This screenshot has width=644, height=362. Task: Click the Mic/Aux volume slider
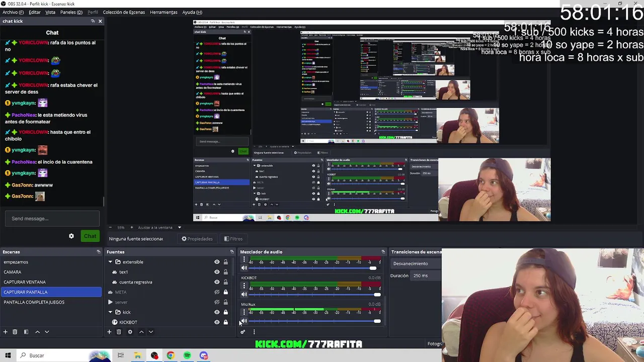pos(315,321)
